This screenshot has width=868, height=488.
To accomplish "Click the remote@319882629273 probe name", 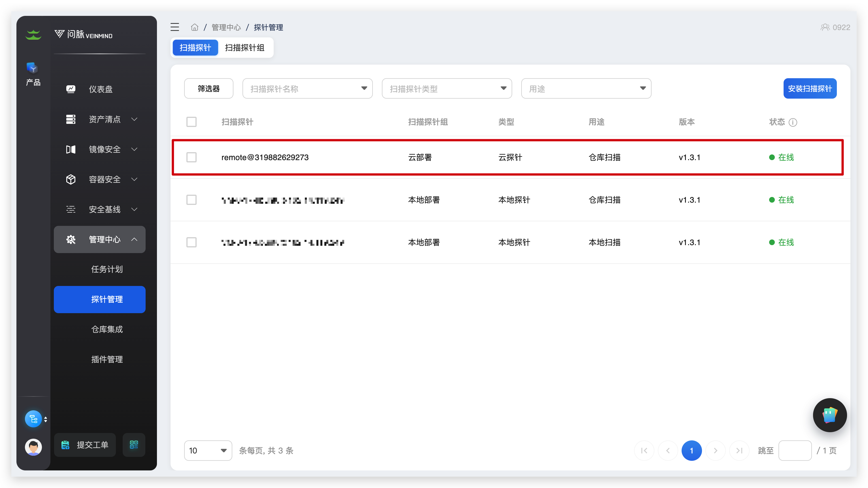I will [265, 157].
